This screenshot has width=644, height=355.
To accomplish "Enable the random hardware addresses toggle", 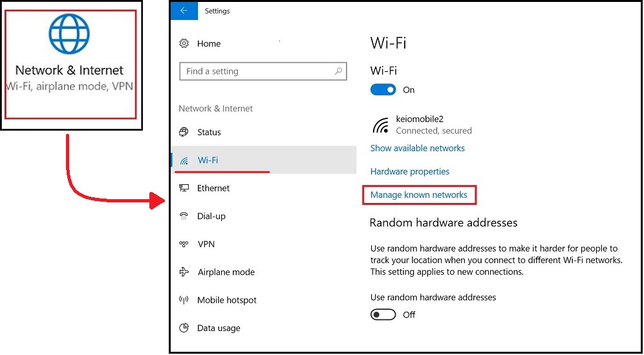I will click(383, 314).
